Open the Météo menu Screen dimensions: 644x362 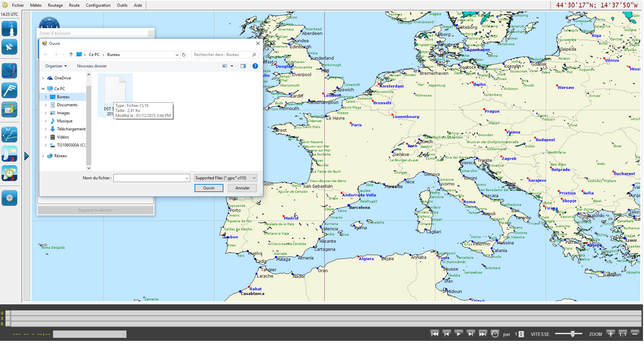click(x=36, y=5)
